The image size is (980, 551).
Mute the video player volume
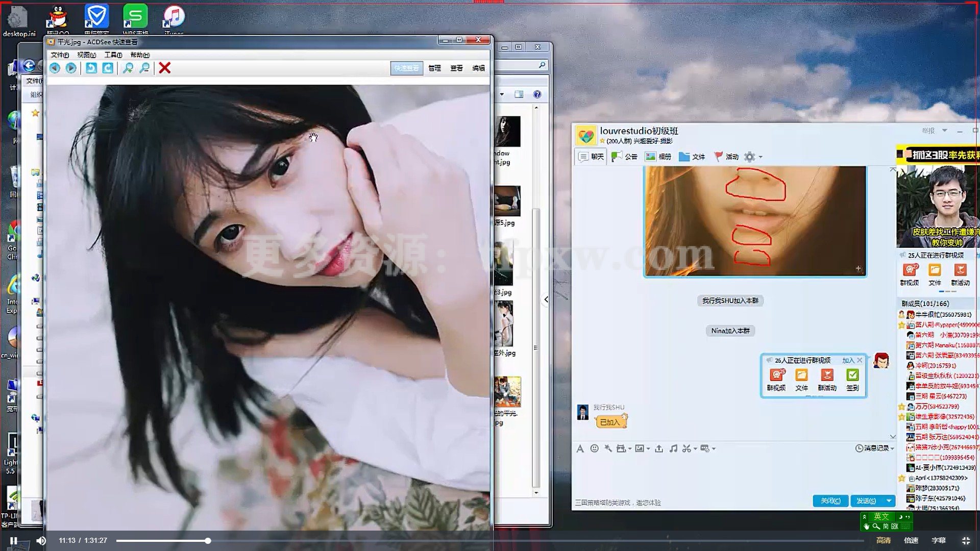point(41,540)
